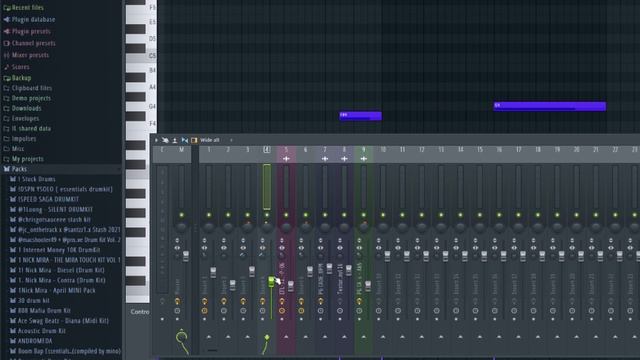Screen dimensions: 640x360
Task: Mute Insert 2 via its green LED
Action: tap(228, 215)
